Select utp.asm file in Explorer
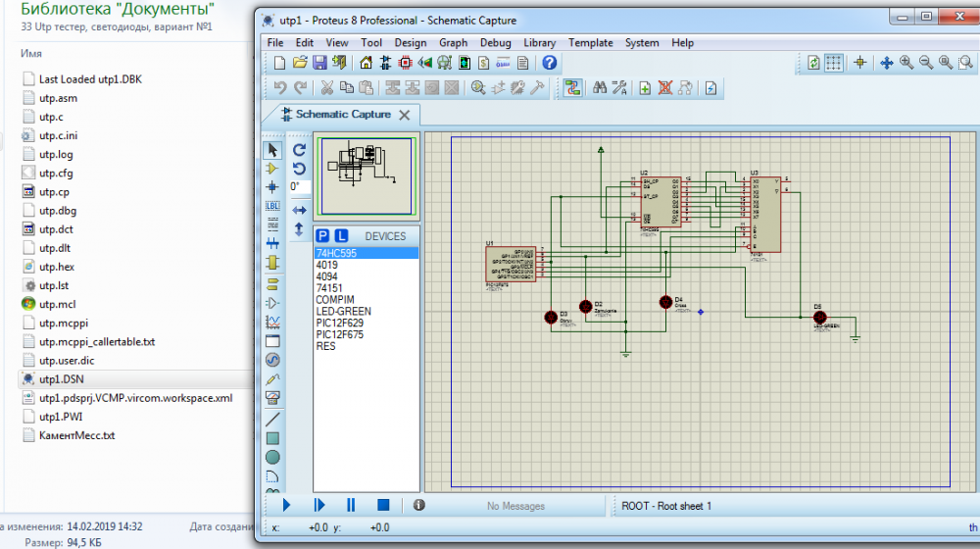 coord(58,98)
